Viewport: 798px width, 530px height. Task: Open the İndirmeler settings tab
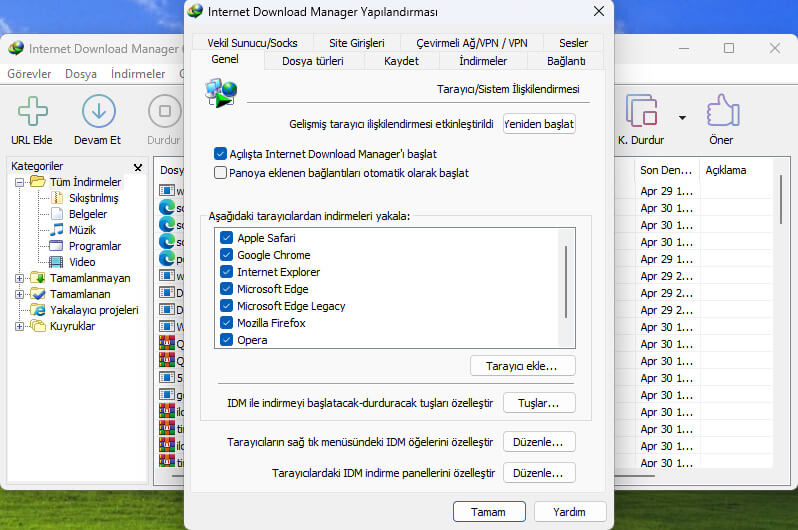click(483, 61)
